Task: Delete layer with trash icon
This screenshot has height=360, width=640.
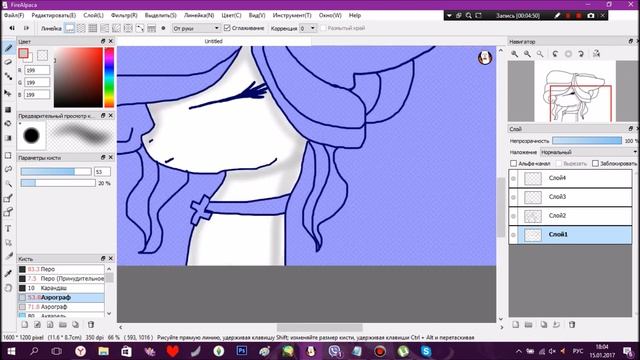Action: [572, 324]
